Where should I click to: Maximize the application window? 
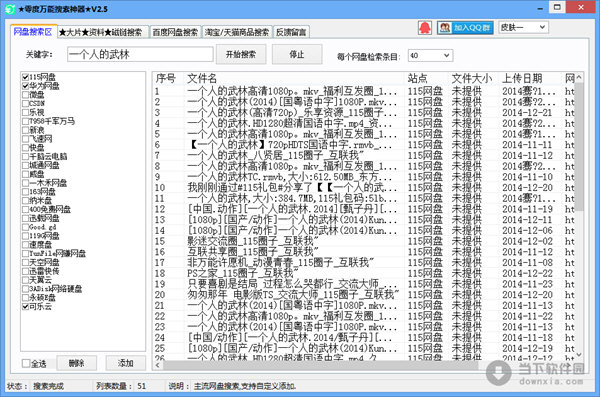pos(557,7)
